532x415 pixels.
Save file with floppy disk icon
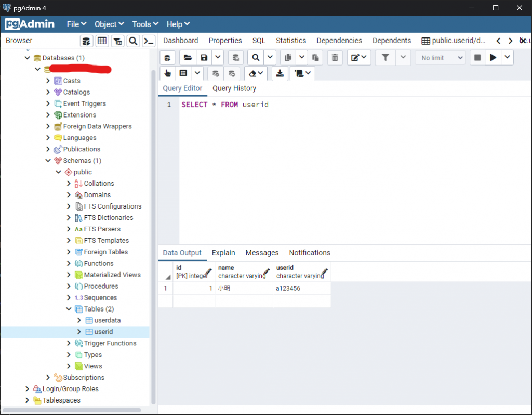(204, 58)
